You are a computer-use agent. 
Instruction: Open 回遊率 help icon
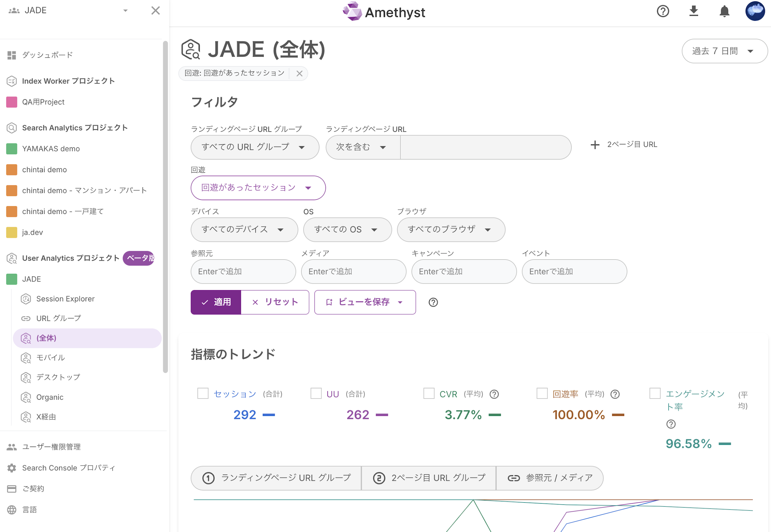pyautogui.click(x=614, y=394)
